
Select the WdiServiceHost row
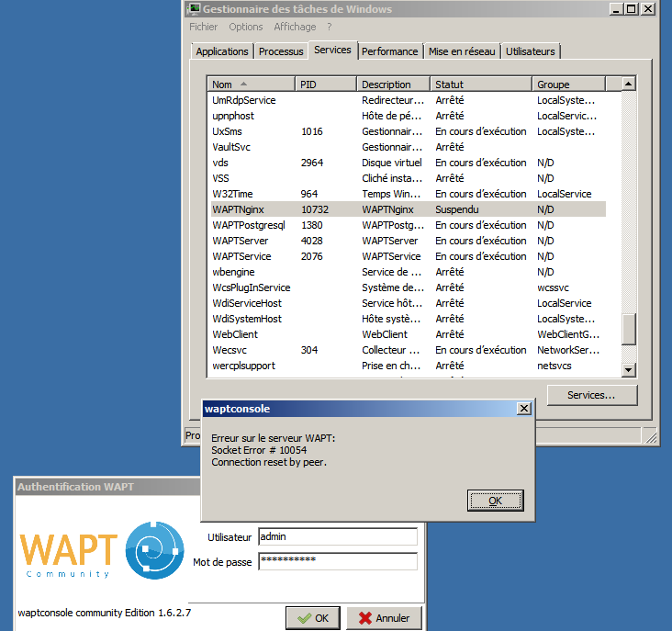click(408, 303)
